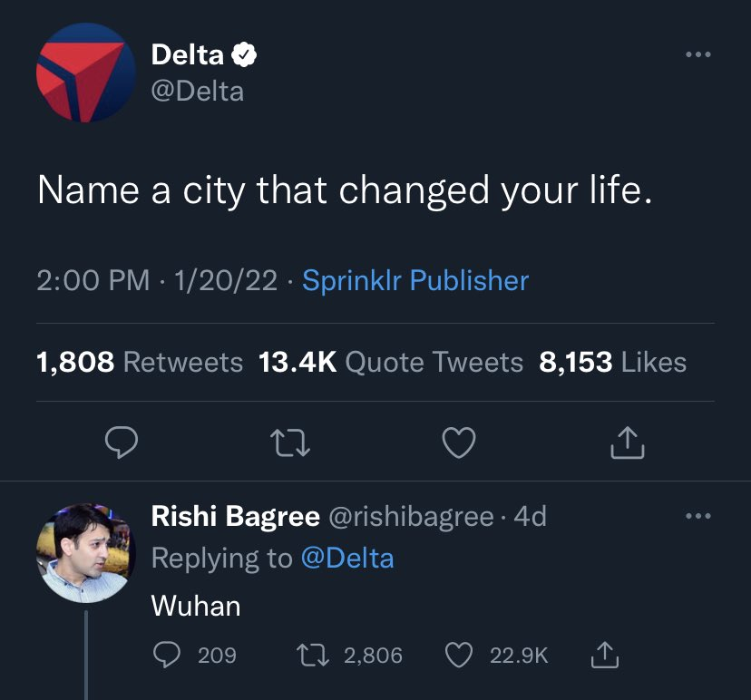Image resolution: width=751 pixels, height=700 pixels.
Task: Open more options for Delta's tweet
Action: tap(698, 55)
